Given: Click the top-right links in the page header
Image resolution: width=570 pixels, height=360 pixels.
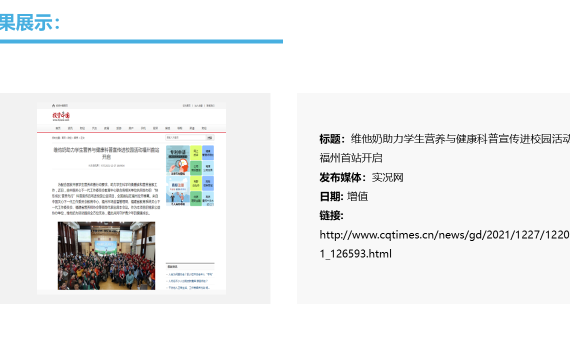Looking at the screenshot, I should (198, 105).
